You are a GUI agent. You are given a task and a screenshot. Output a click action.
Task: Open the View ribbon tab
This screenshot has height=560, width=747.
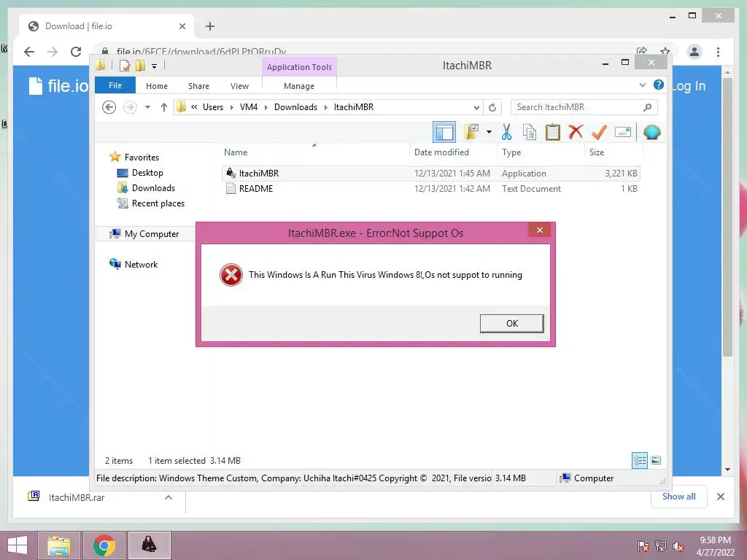(x=239, y=86)
